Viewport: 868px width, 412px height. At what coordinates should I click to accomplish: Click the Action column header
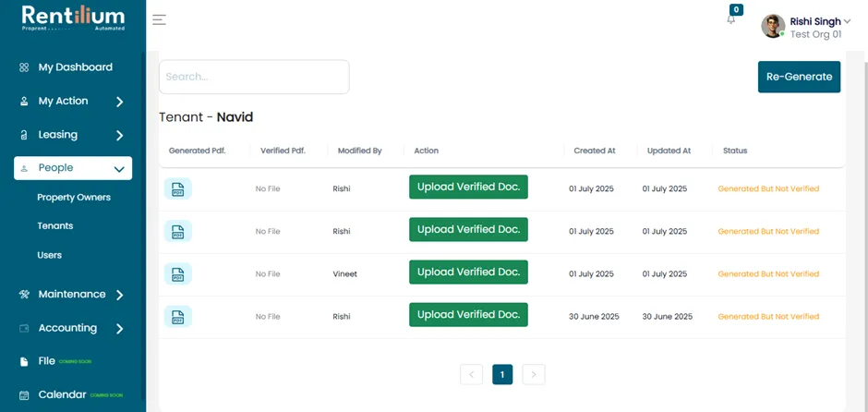click(x=427, y=151)
